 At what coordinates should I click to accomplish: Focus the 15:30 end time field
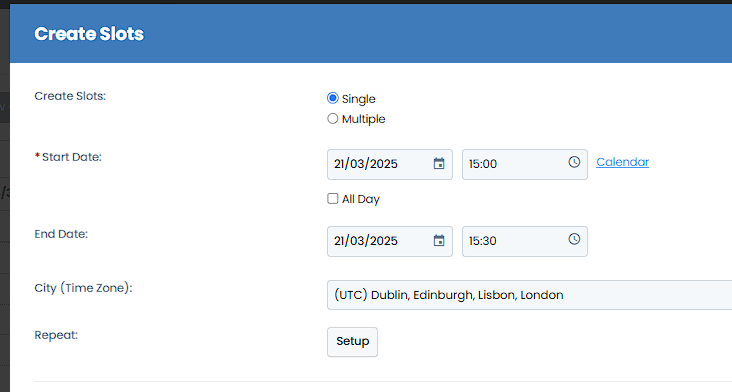[525, 241]
